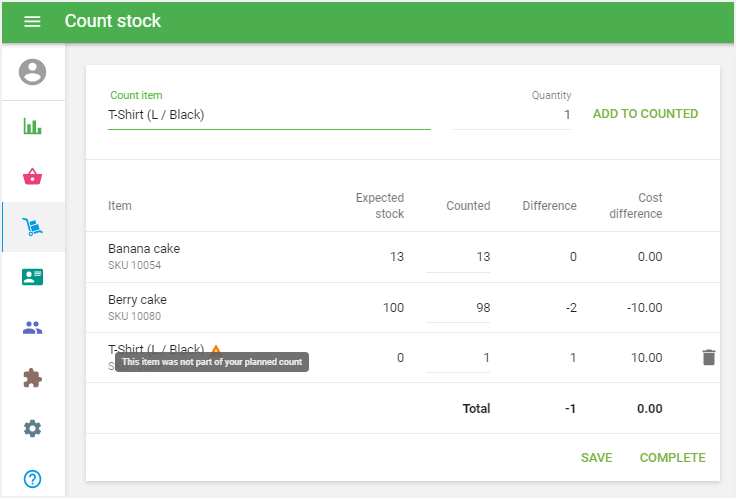Open the Help question mark icon
This screenshot has width=736, height=498.
coord(33,478)
